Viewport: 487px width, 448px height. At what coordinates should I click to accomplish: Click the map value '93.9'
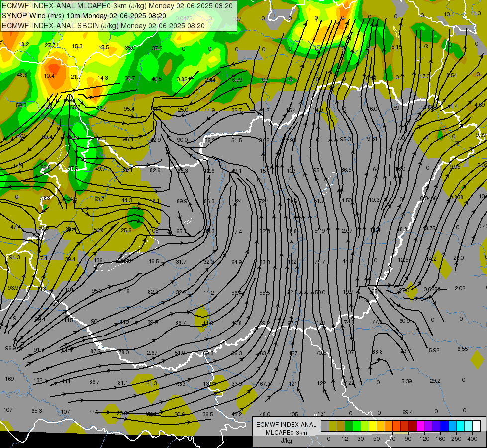point(13,288)
